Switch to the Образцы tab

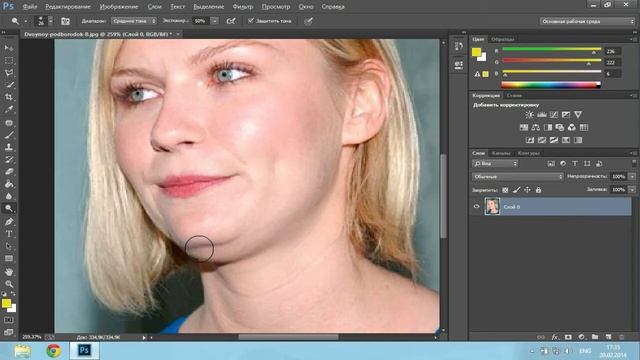click(502, 39)
